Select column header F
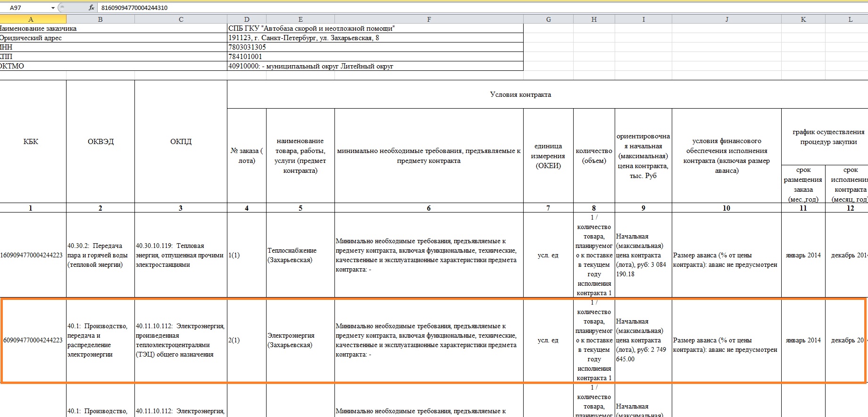This screenshot has width=868, height=417. pos(429,19)
